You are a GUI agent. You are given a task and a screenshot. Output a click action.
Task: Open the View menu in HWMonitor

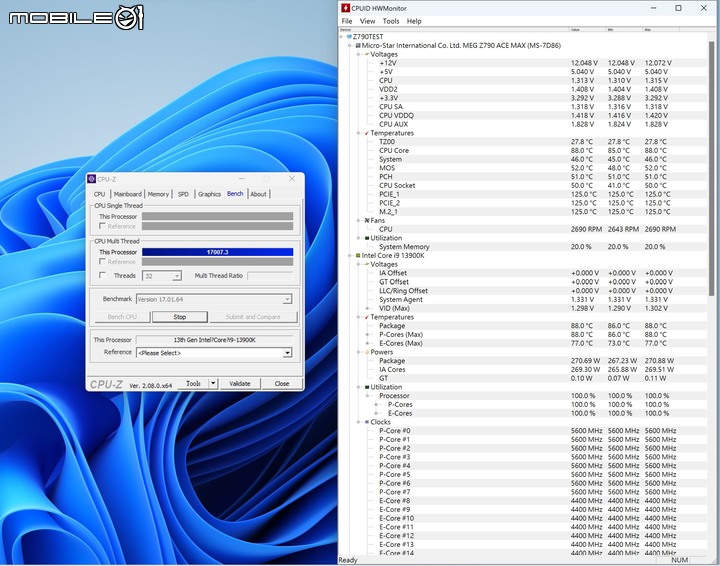point(367,21)
